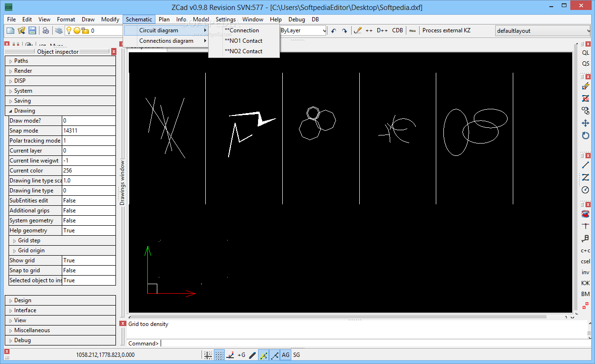Click the Show grid value True
Viewport: 595px width, 364px height.
coord(89,260)
